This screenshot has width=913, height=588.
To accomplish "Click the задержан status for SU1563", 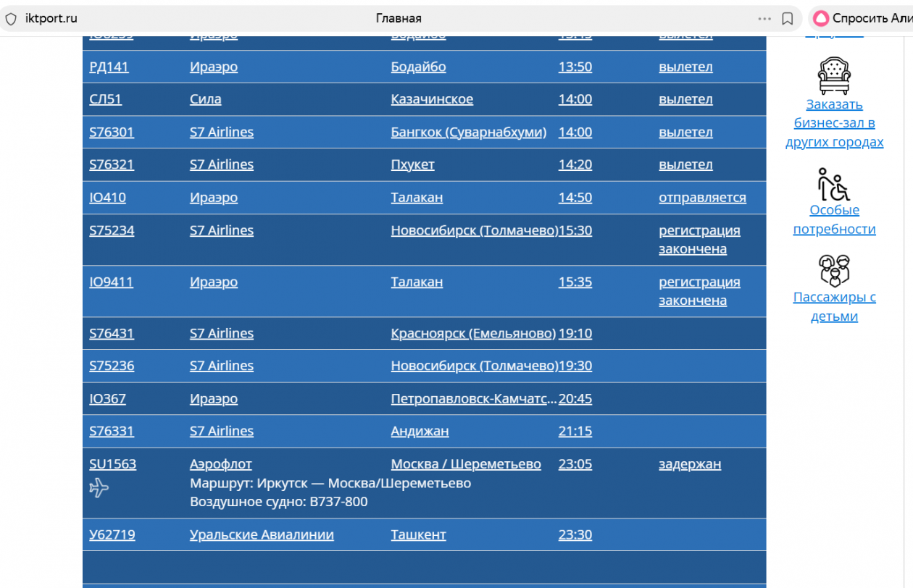I will (x=689, y=464).
